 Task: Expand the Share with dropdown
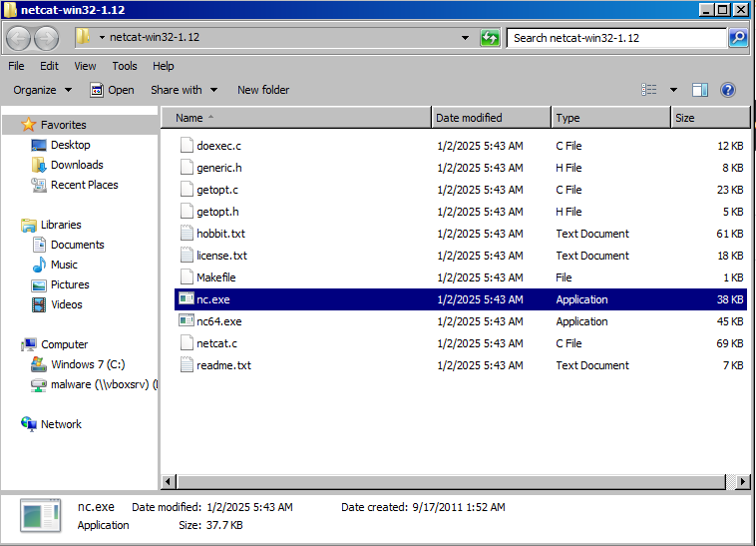(184, 90)
